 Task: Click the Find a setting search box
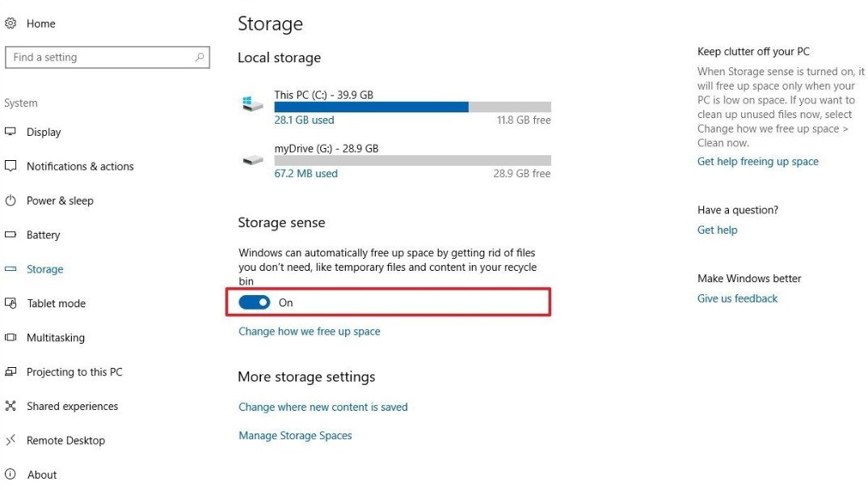[x=97, y=57]
